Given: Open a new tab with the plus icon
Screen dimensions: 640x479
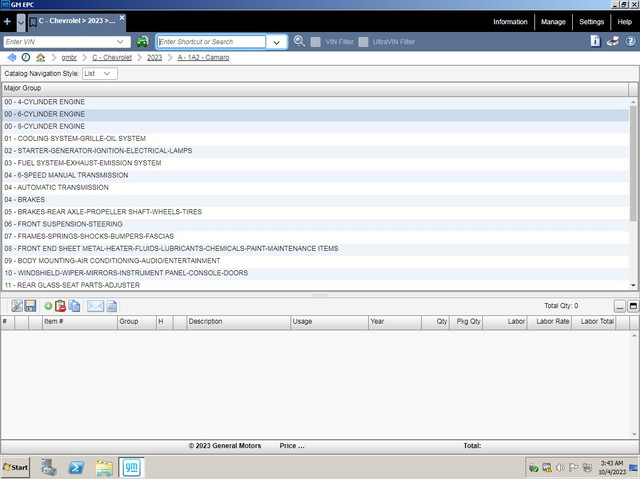Looking at the screenshot, I should (7, 22).
